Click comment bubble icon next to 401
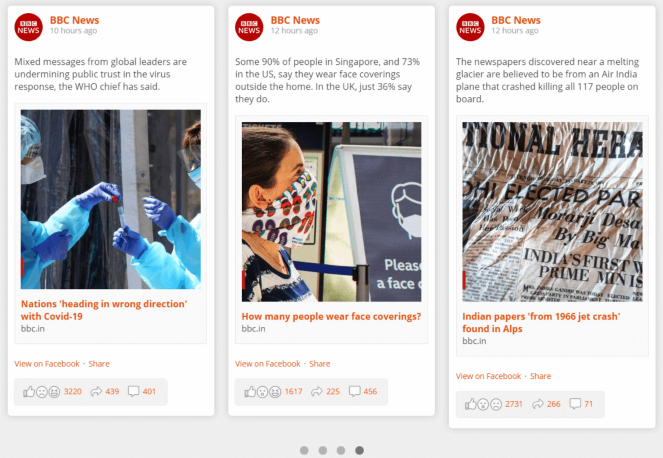This screenshot has width=663, height=458. 133,392
